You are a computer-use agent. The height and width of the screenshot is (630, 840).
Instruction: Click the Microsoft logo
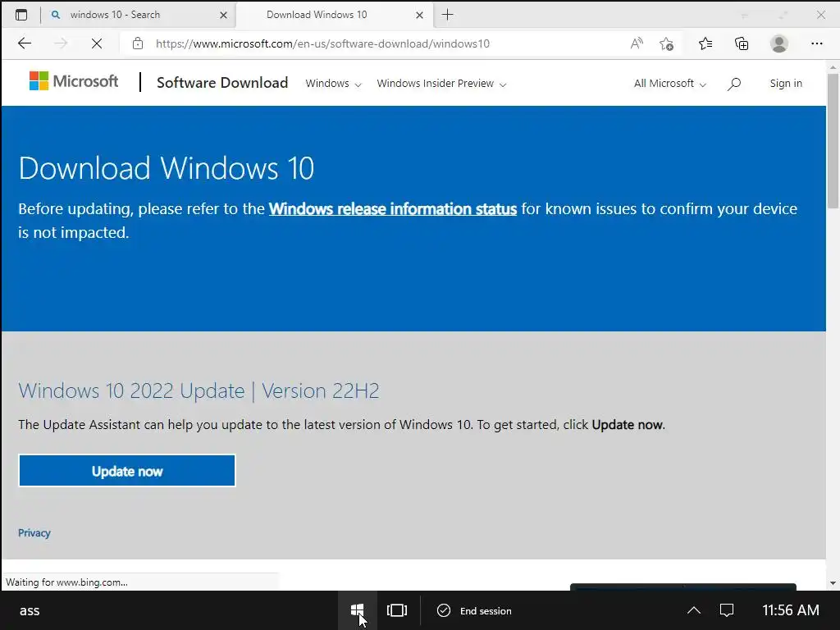[74, 81]
